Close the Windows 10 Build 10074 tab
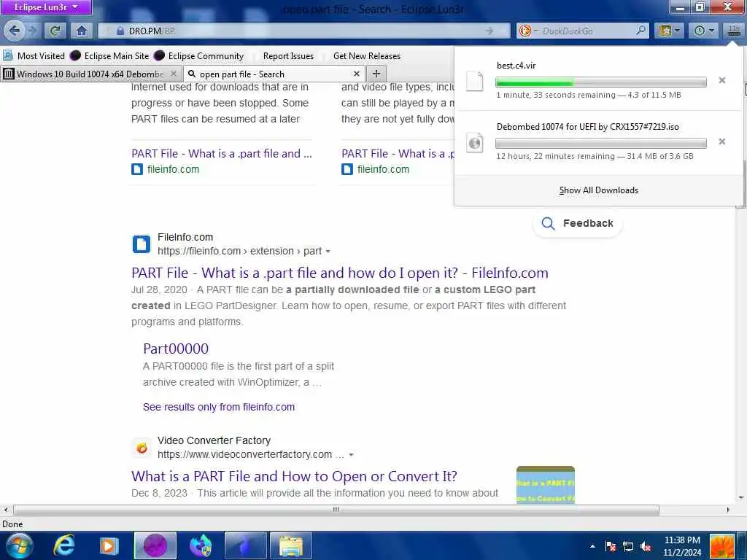The height and width of the screenshot is (560, 747). pyautogui.click(x=174, y=74)
